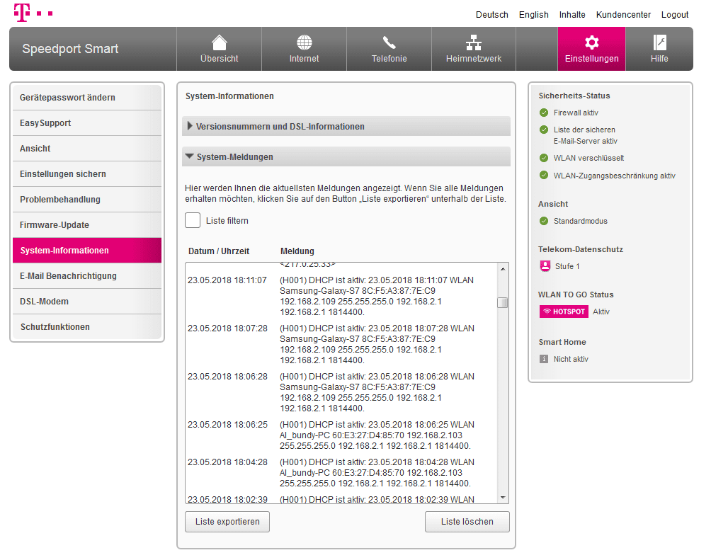Viewport: 728px width, 560px height.
Task: Select the 23.05.2018 18:04:28 log timestamp
Action: tap(227, 462)
